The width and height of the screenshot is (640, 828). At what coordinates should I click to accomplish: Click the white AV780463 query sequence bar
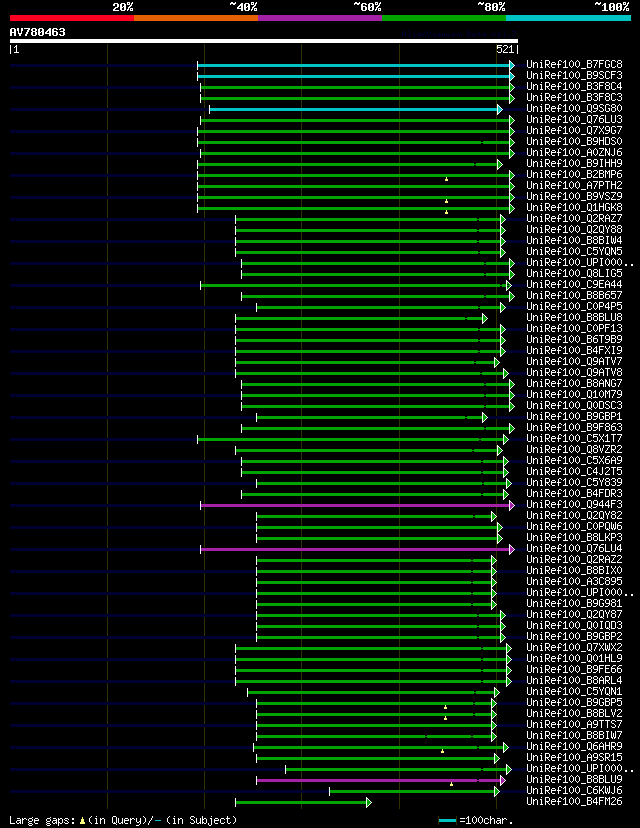tap(263, 41)
